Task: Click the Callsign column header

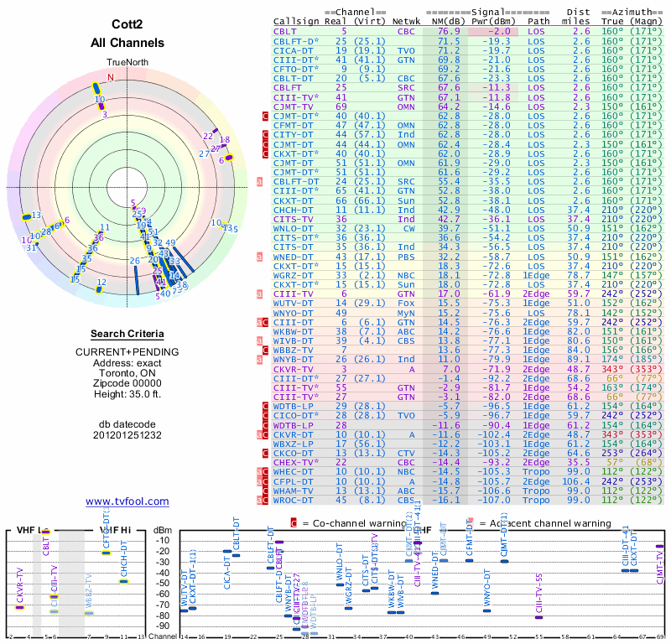Action: coord(298,20)
